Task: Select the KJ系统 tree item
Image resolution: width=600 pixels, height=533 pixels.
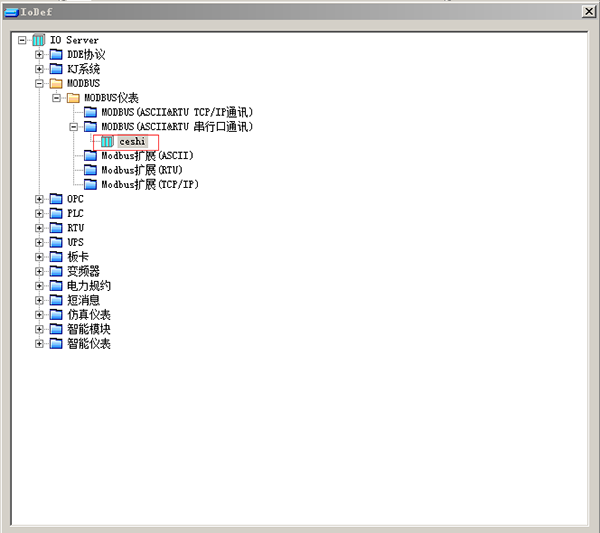Action: (x=84, y=69)
